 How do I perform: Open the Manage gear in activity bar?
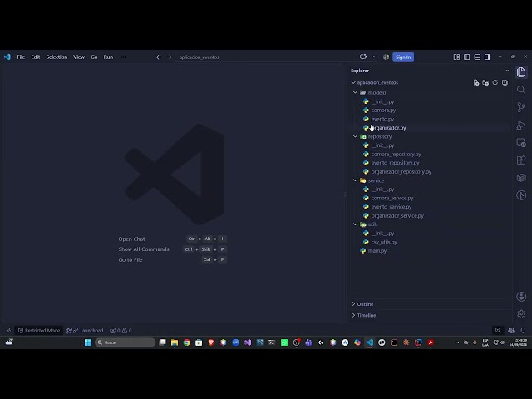coord(521,314)
